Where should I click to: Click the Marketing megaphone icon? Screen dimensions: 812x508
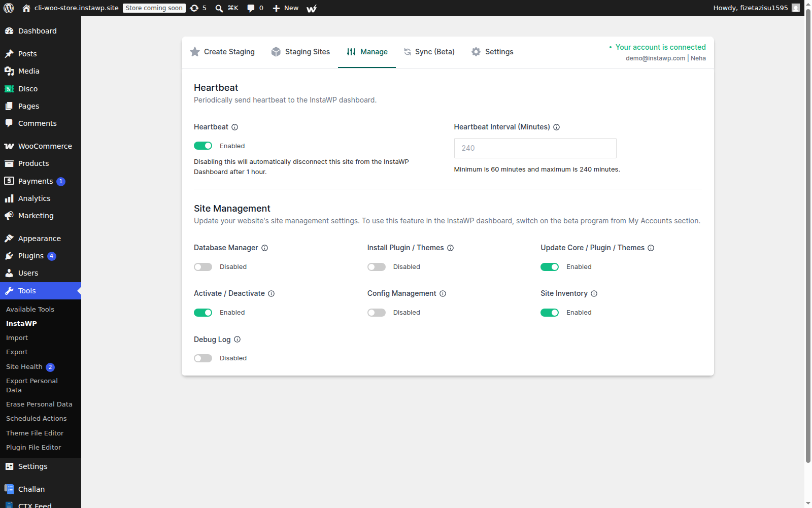(9, 216)
